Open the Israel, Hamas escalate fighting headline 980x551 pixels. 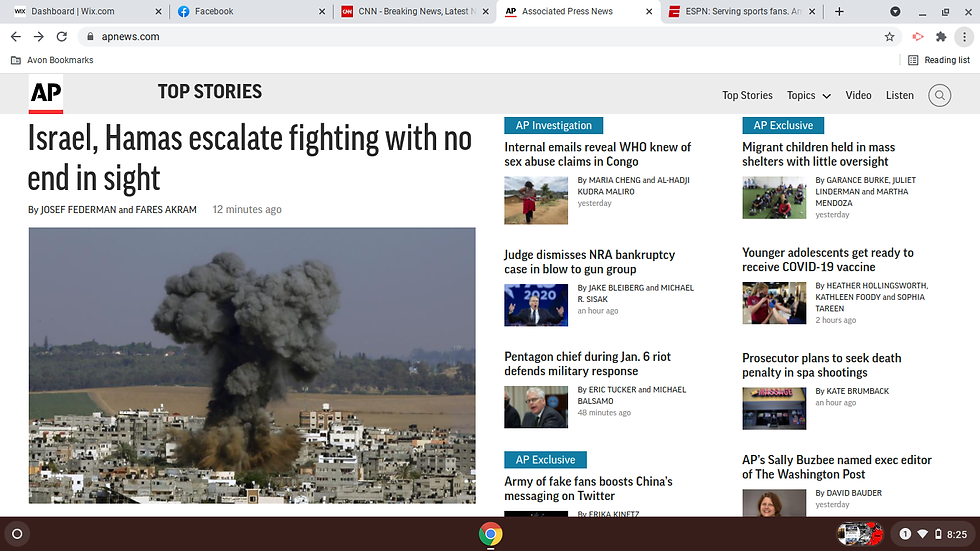250,158
